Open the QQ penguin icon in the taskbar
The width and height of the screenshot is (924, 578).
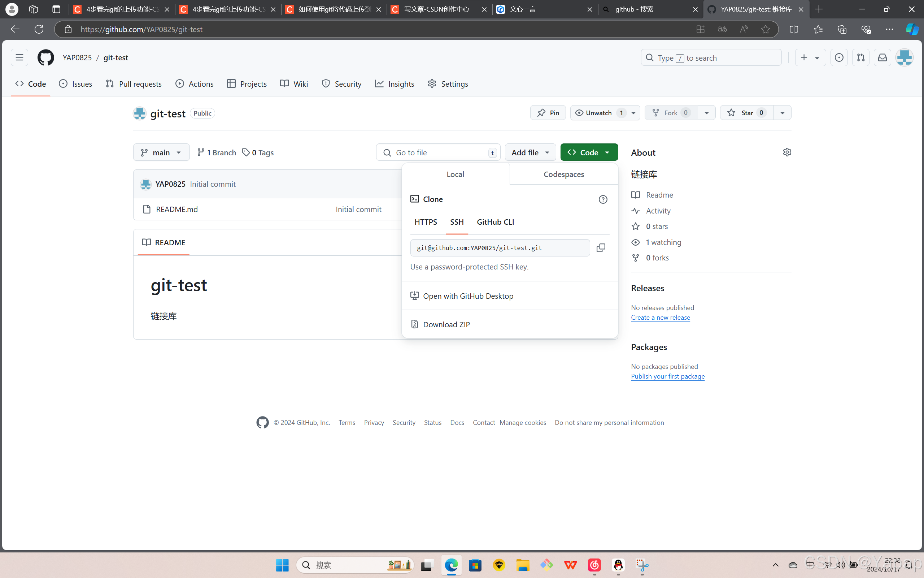(618, 565)
